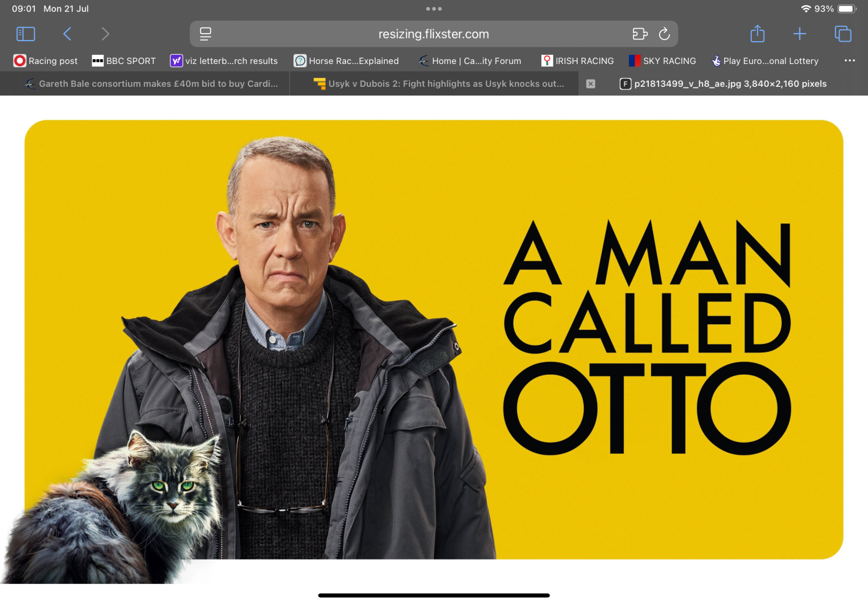Open the SKY RACING bookmark
Viewport: 868px width, 603px height.
[x=662, y=61]
